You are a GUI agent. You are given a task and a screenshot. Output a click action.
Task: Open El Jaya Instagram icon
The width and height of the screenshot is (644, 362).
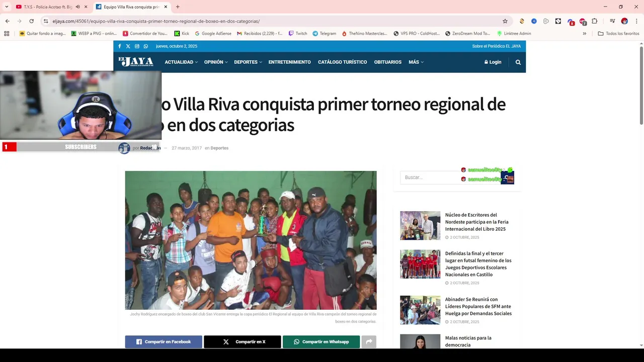(137, 46)
